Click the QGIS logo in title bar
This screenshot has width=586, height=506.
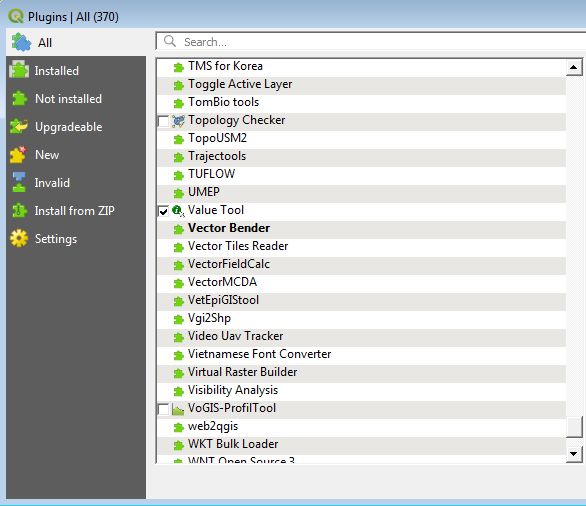tap(15, 16)
